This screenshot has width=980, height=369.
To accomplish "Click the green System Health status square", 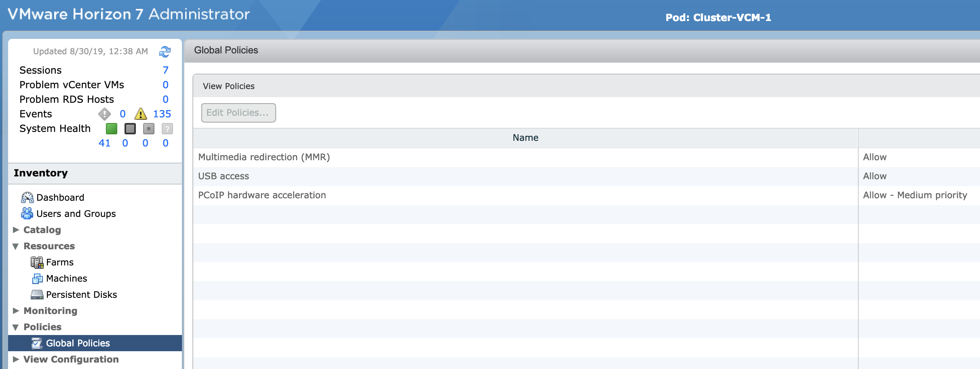I will (x=111, y=129).
